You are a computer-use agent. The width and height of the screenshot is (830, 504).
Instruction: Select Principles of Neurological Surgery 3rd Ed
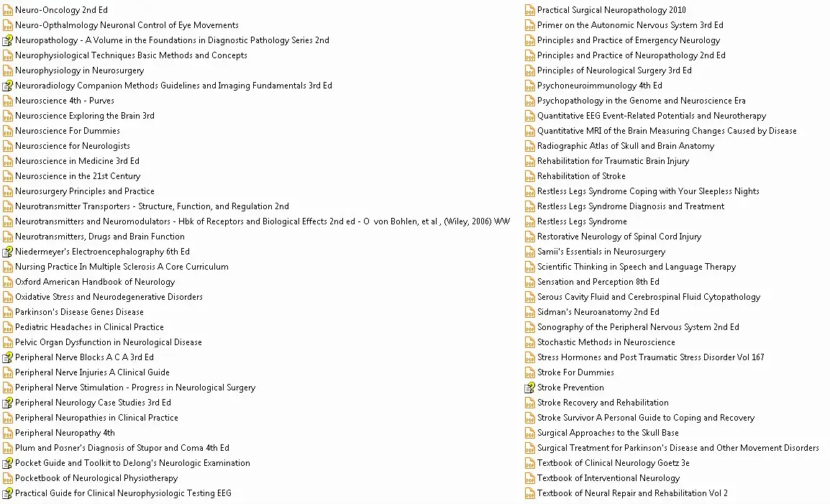pos(614,70)
